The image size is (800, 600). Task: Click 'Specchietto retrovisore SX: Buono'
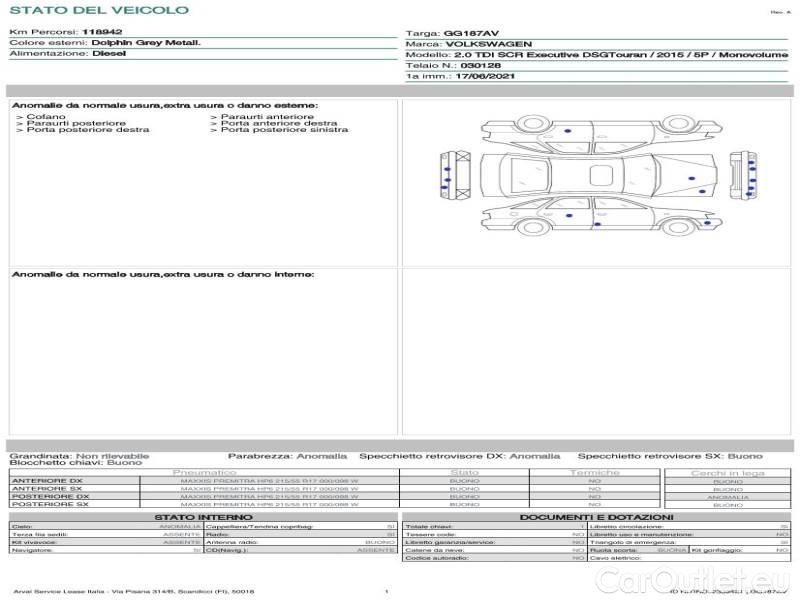(x=670, y=456)
